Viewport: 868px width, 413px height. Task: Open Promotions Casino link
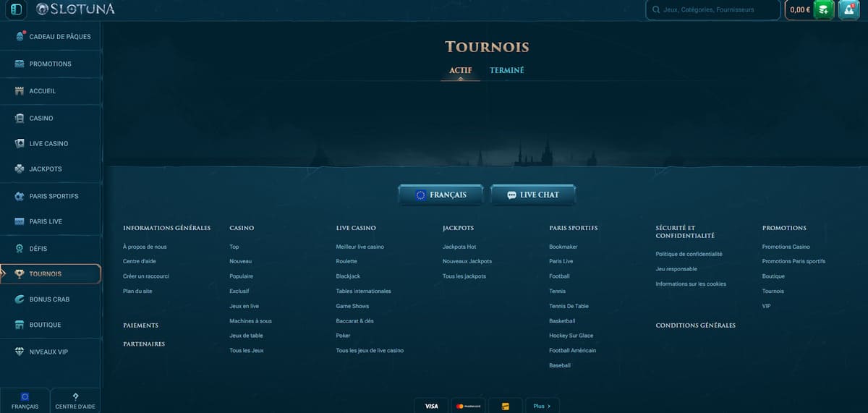pyautogui.click(x=786, y=247)
